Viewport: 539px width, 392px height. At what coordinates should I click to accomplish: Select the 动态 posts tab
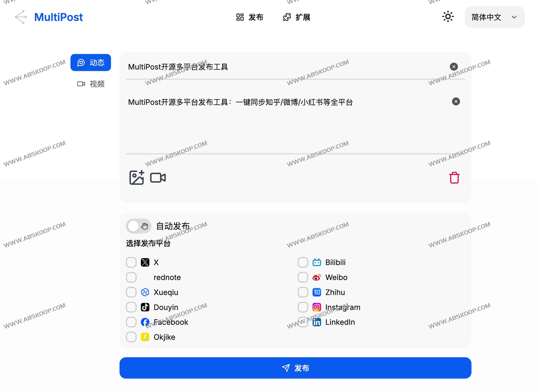click(91, 62)
